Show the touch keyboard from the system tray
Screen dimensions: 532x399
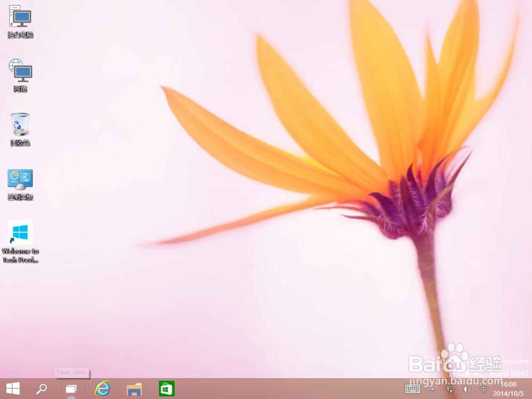(413, 389)
